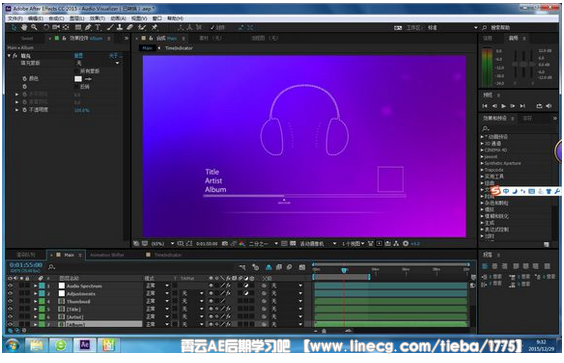
Task: Select the Unified Camera tool
Action: (x=56, y=27)
